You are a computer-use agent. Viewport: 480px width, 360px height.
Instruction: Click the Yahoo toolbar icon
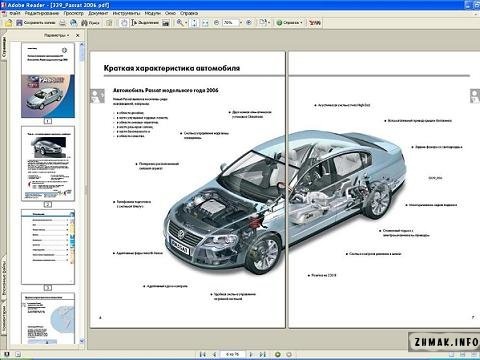point(315,23)
